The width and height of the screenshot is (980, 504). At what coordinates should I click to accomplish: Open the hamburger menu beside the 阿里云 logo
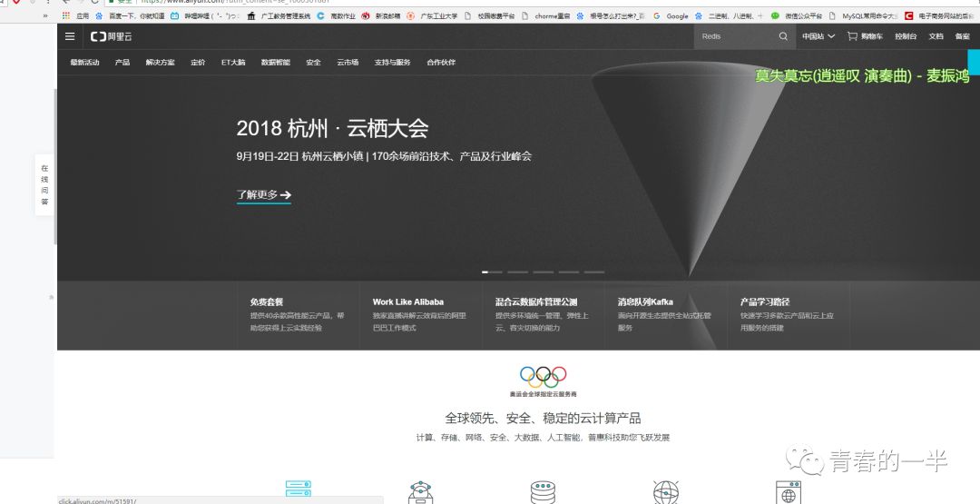[70, 36]
